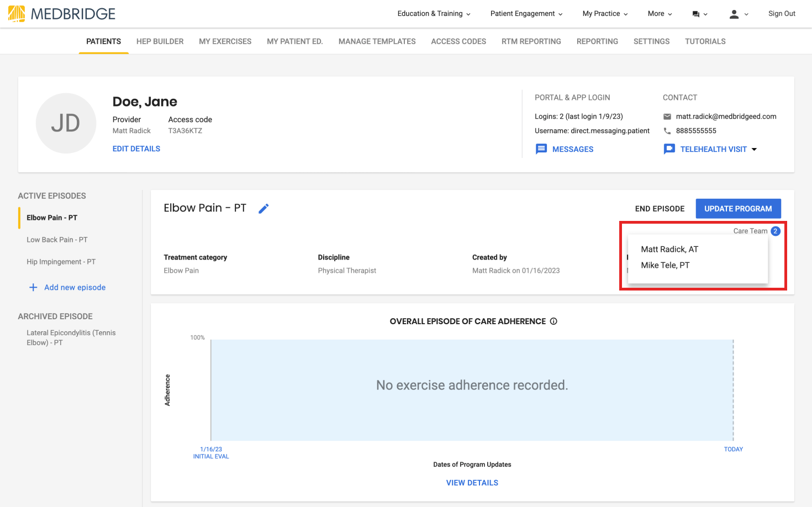This screenshot has height=507, width=812.
Task: Click the plus icon for new episode
Action: point(33,288)
